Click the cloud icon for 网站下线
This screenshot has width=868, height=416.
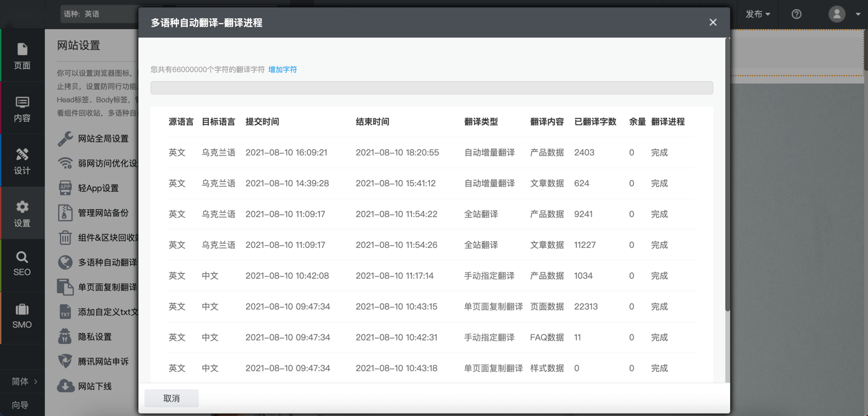pos(65,386)
